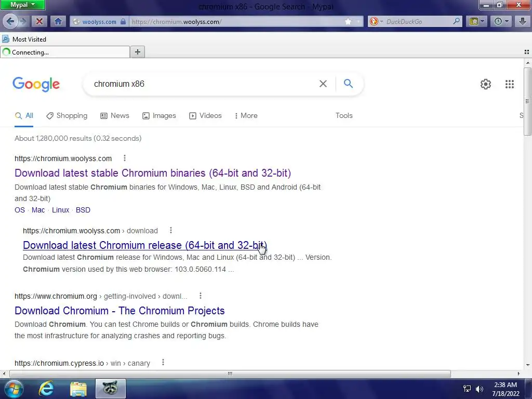This screenshot has height=399, width=532.
Task: Open the Tools search option
Action: 344,116
